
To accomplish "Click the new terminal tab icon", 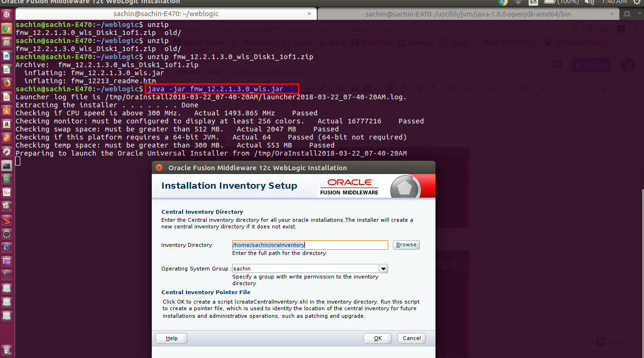I will [627, 14].
